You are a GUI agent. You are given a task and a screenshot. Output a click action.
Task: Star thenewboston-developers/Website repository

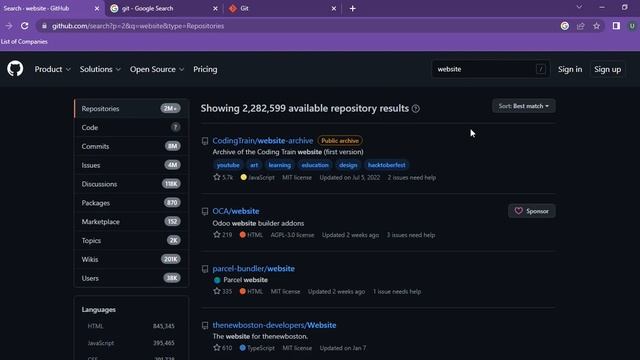tap(217, 348)
